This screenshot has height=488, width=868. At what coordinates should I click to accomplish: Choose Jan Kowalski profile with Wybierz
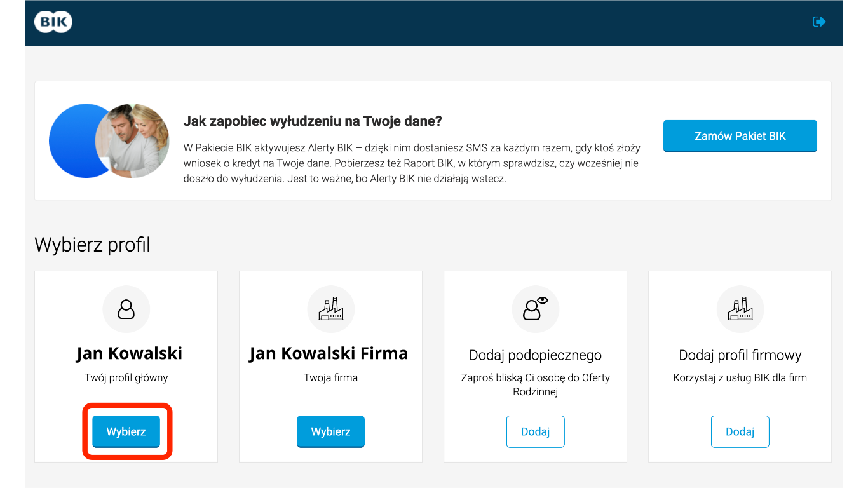[x=126, y=432]
